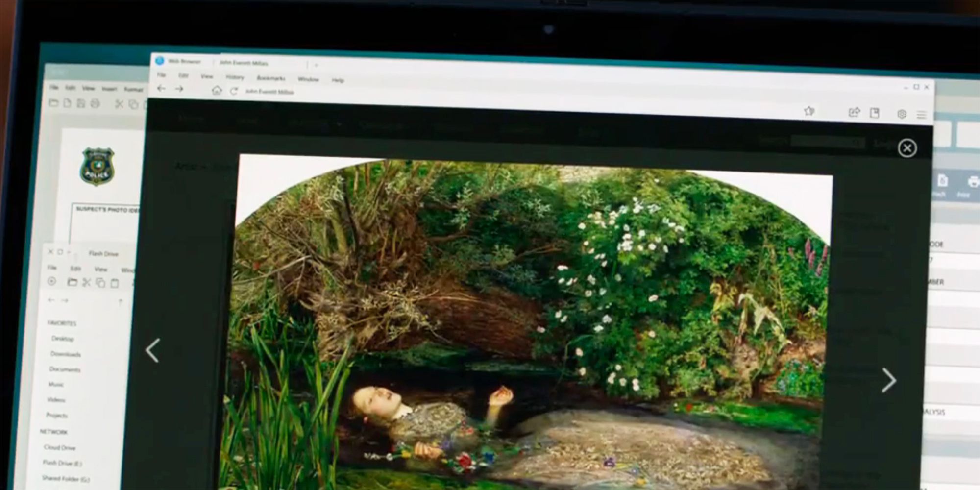Select Projects in the Favorites list
This screenshot has width=980, height=490.
(57, 416)
